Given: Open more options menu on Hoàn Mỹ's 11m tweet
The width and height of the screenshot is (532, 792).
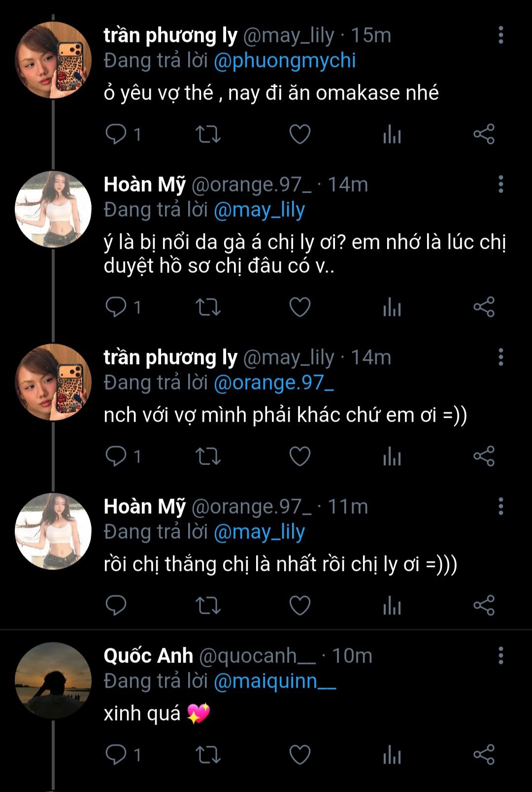Looking at the screenshot, I should [x=500, y=506].
